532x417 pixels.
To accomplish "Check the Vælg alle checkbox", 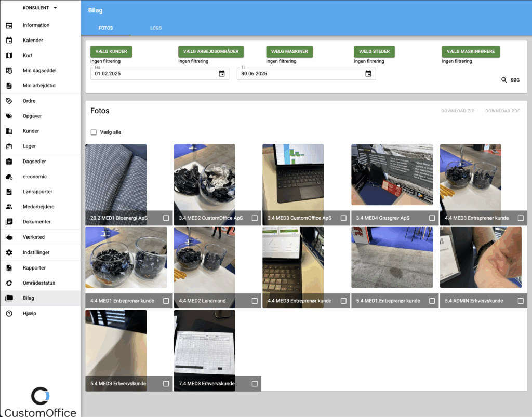I will point(94,132).
